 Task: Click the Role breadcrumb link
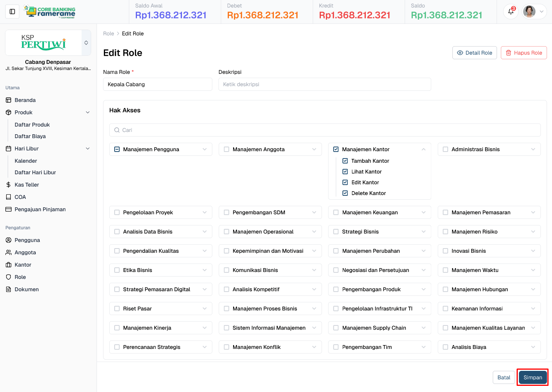(x=108, y=33)
